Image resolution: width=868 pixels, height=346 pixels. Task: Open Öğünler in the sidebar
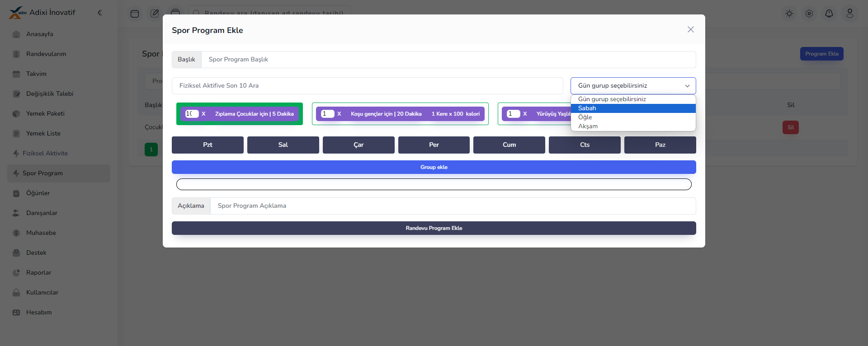[59, 193]
